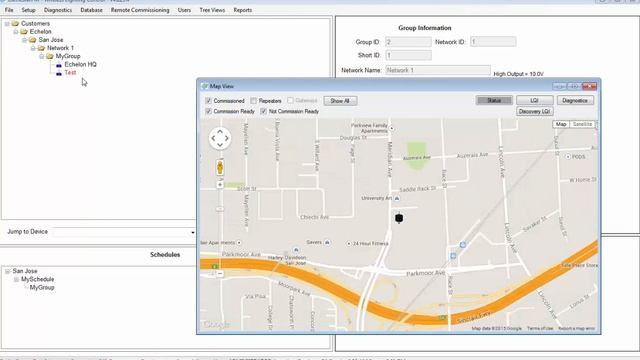Viewport: 640px width, 360px height.
Task: Collapse the Echelon tree node
Action: [x=16, y=32]
